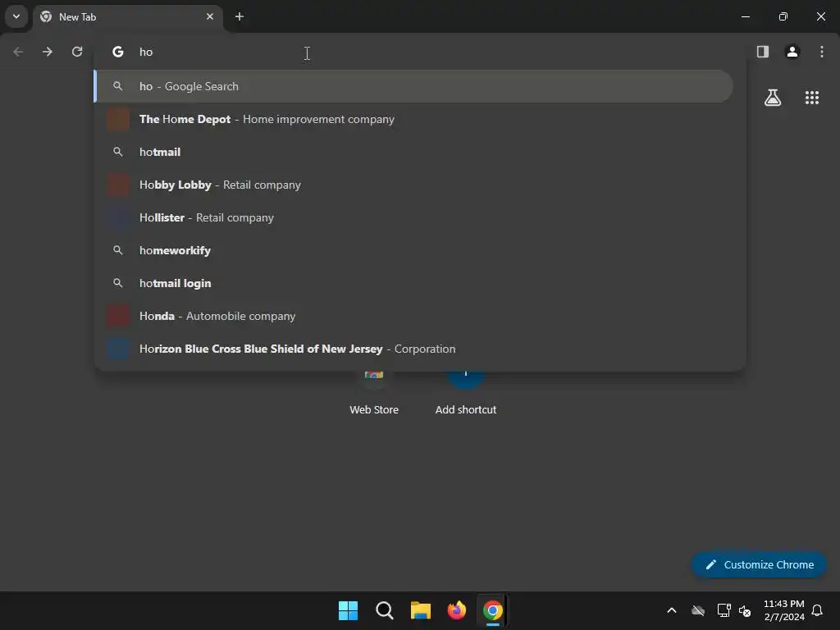This screenshot has height=630, width=840.
Task: Open a new tab with plus button
Action: pyautogui.click(x=240, y=16)
